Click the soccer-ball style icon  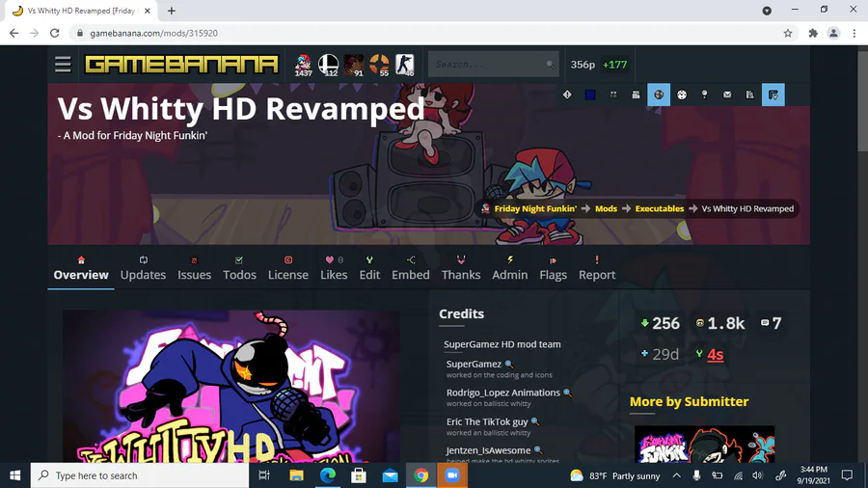pos(682,95)
